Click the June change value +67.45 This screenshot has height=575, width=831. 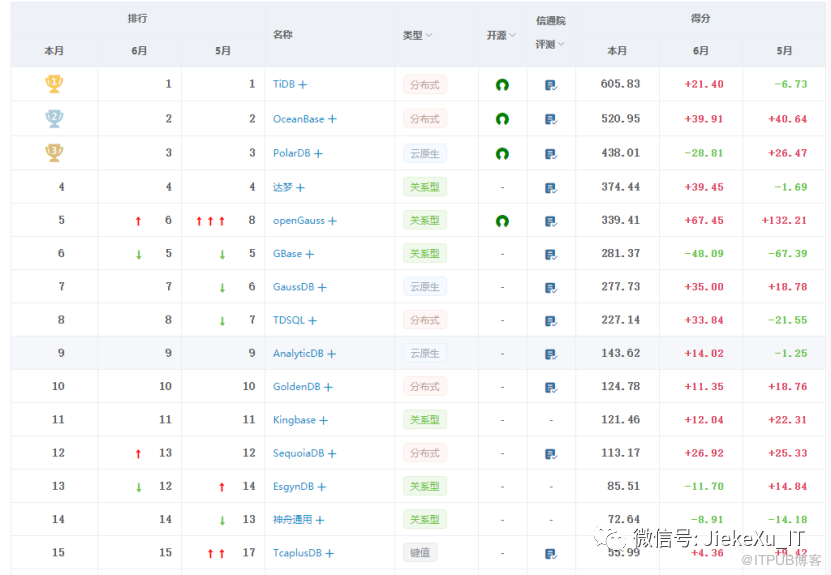click(704, 220)
